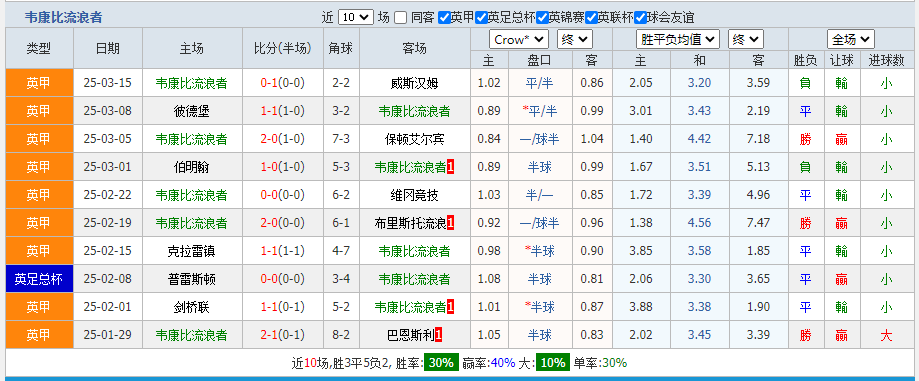Click the blue 英足总杯 competition cell
Viewport: 919px width, 381px height.
coord(39,279)
